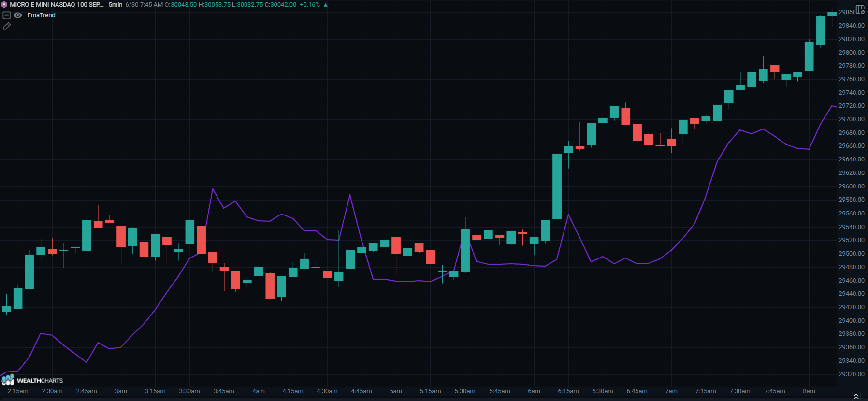868x401 pixels.
Task: Click the 29320.00 price axis label
Action: pyautogui.click(x=852, y=374)
